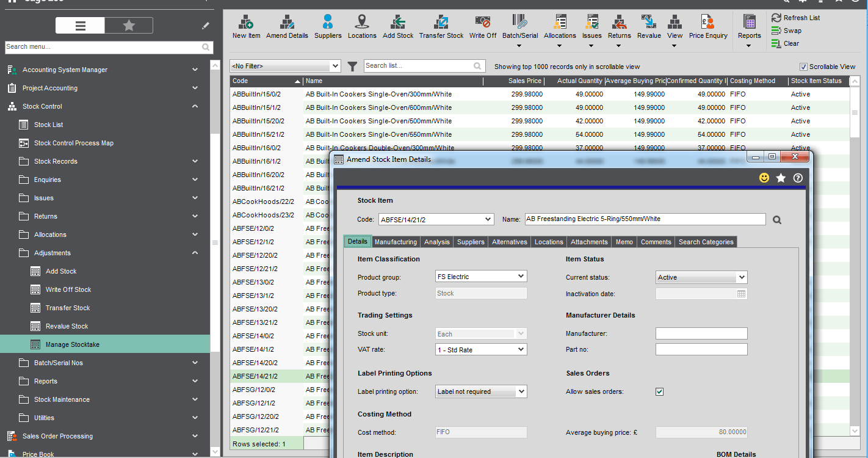868x458 pixels.
Task: Open Amend Details from the toolbar
Action: tap(287, 27)
